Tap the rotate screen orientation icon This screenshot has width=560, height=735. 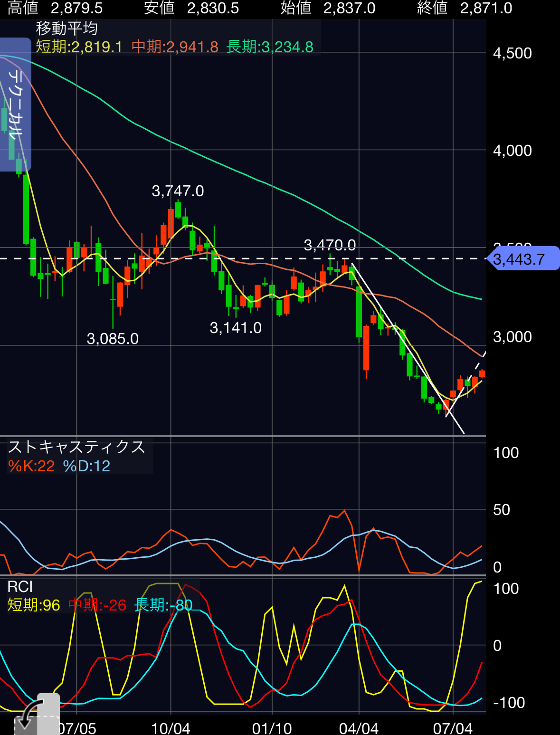click(x=37, y=714)
